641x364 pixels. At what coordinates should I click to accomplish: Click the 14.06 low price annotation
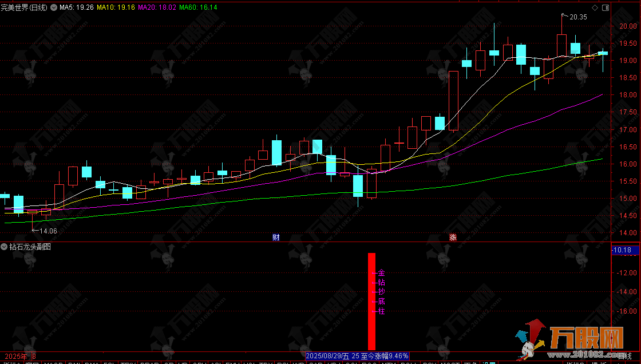pos(48,231)
